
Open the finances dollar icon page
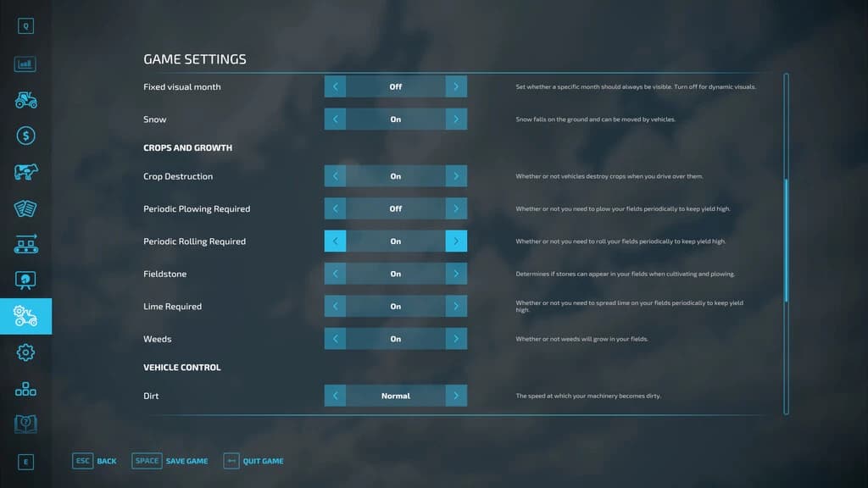pyautogui.click(x=25, y=136)
